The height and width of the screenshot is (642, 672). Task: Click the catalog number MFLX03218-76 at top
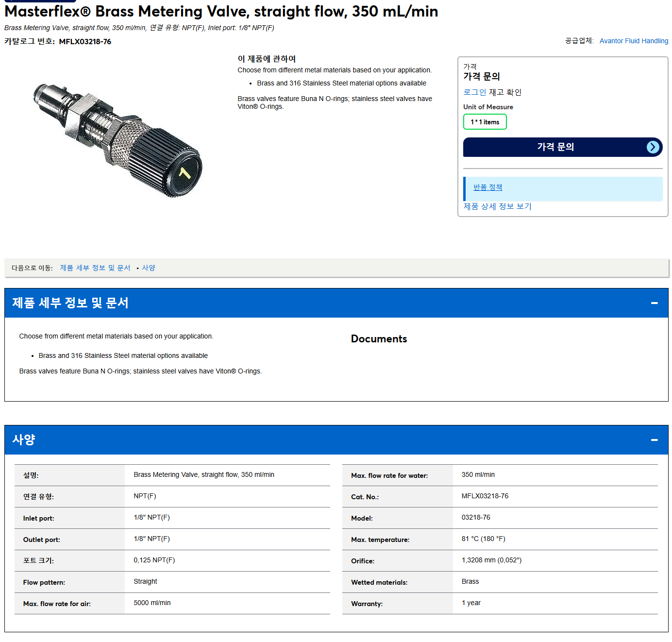coord(85,42)
